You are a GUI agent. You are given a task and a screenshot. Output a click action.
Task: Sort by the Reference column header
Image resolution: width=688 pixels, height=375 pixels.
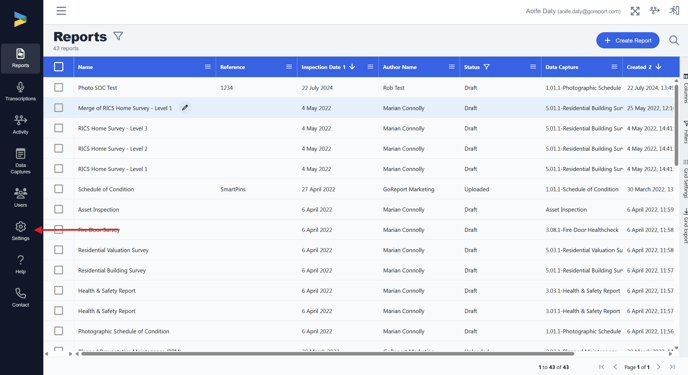[233, 67]
